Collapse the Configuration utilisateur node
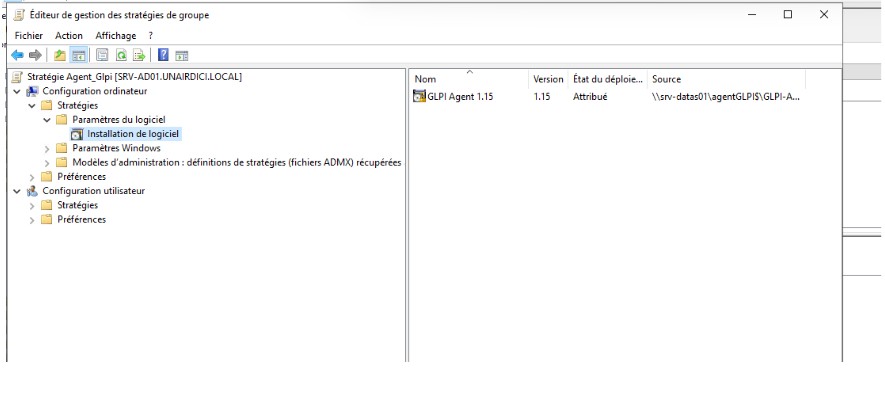Viewport: 885px width, 401px height. click(17, 191)
